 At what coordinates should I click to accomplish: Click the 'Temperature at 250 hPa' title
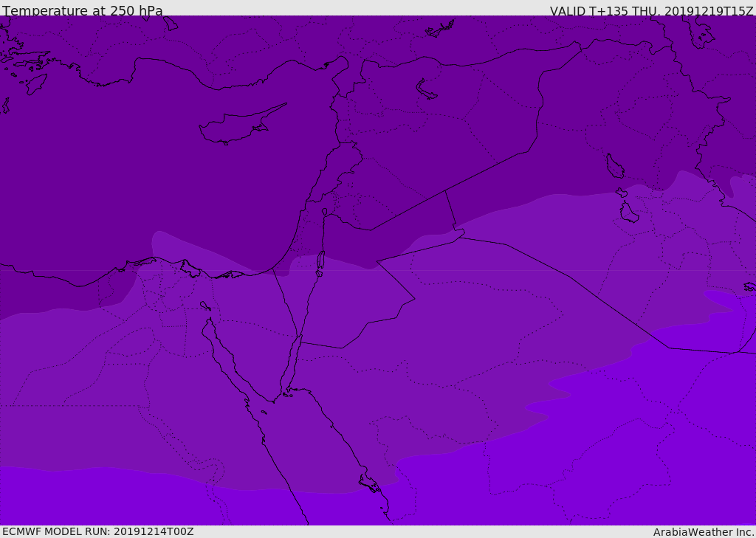[x=83, y=10]
